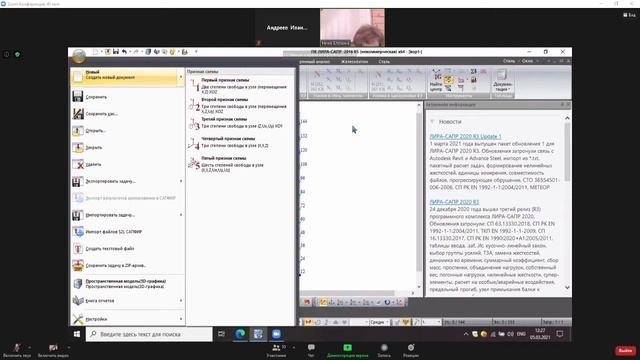
Task: Toggle Zoom microphone 'Включить звук'
Action: [x=17, y=350]
